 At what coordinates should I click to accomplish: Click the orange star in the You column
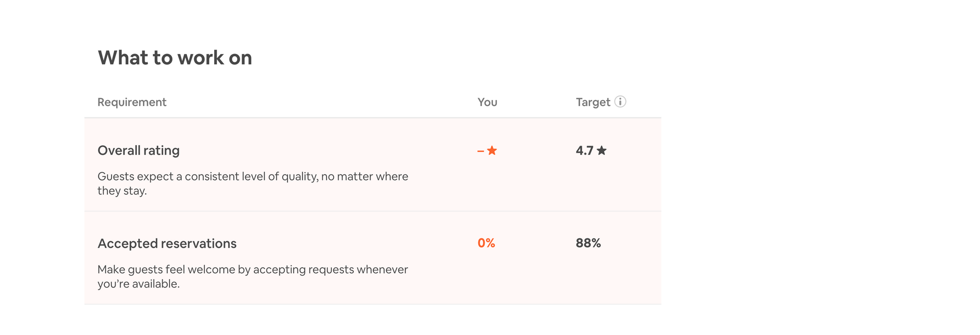[x=492, y=151]
